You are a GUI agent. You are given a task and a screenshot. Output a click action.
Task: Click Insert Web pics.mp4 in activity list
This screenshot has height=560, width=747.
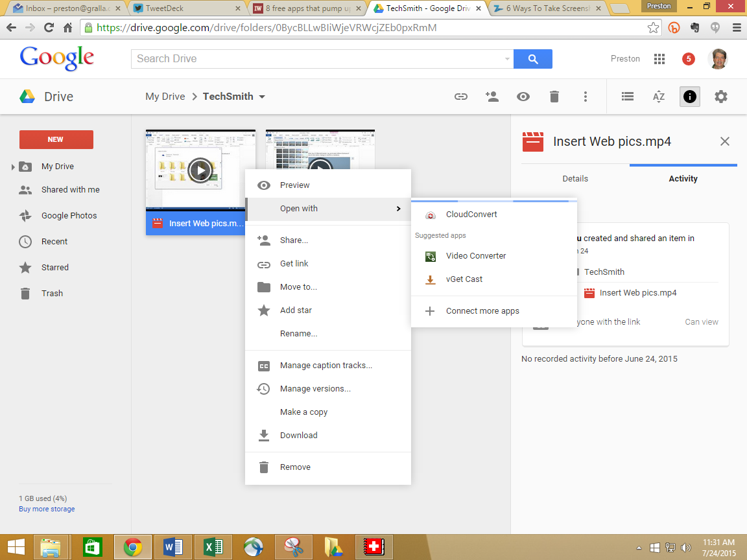click(x=638, y=293)
